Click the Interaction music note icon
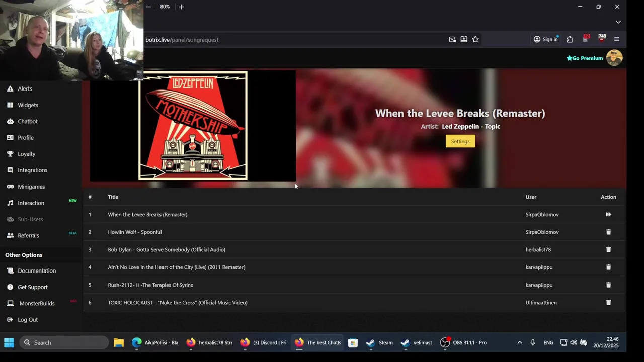 (10, 203)
